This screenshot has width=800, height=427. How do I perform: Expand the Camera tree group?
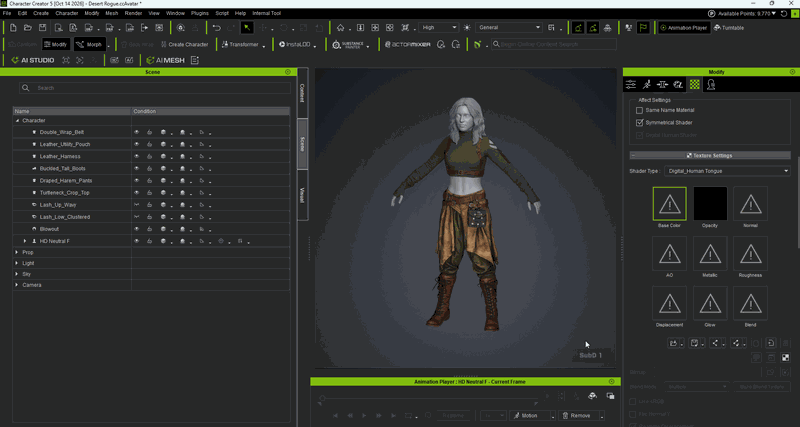click(17, 285)
